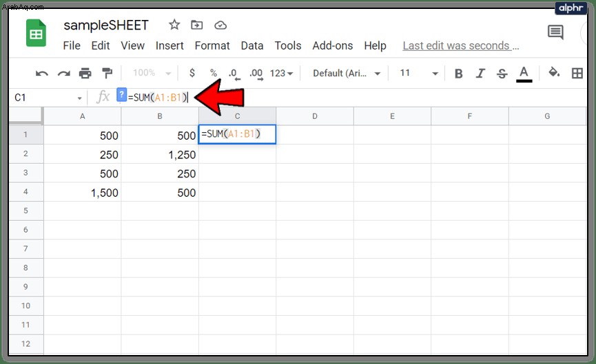Select row 2 header
Viewport: 596px width, 364px height.
click(26, 153)
